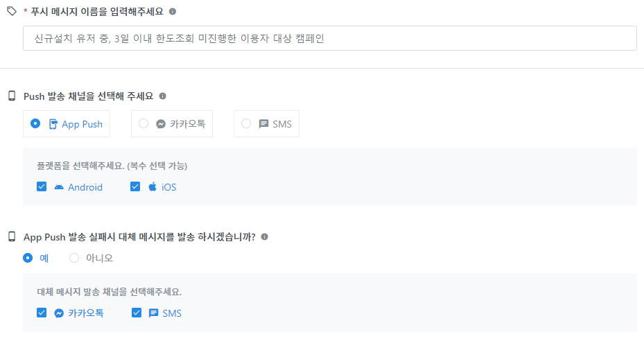
Task: Uncheck the Android platform checkbox
Action: (x=42, y=186)
